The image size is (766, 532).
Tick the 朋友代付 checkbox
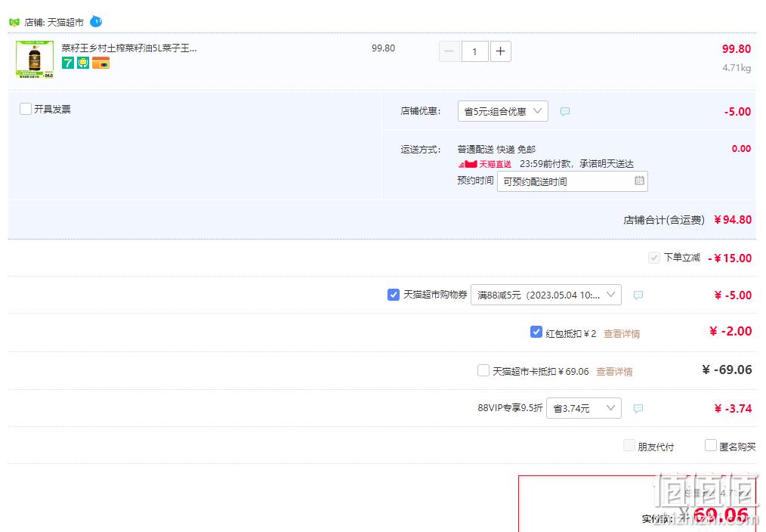pos(629,445)
